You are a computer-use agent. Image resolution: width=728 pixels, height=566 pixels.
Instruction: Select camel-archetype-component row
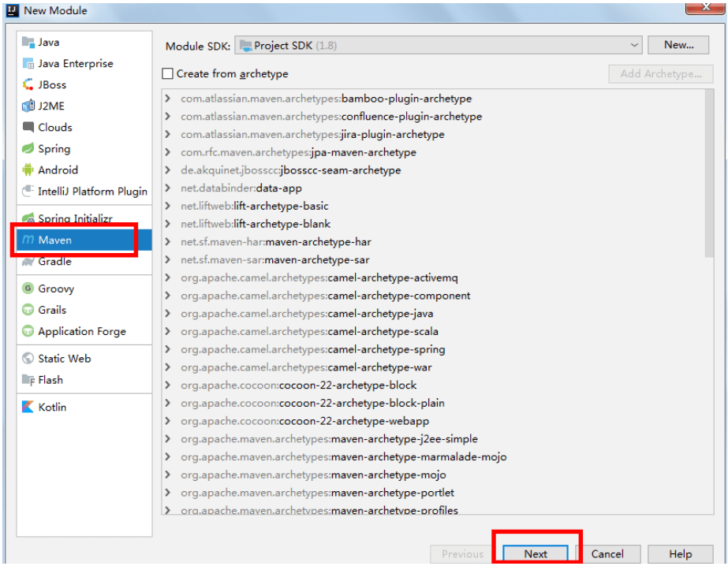pos(433,296)
